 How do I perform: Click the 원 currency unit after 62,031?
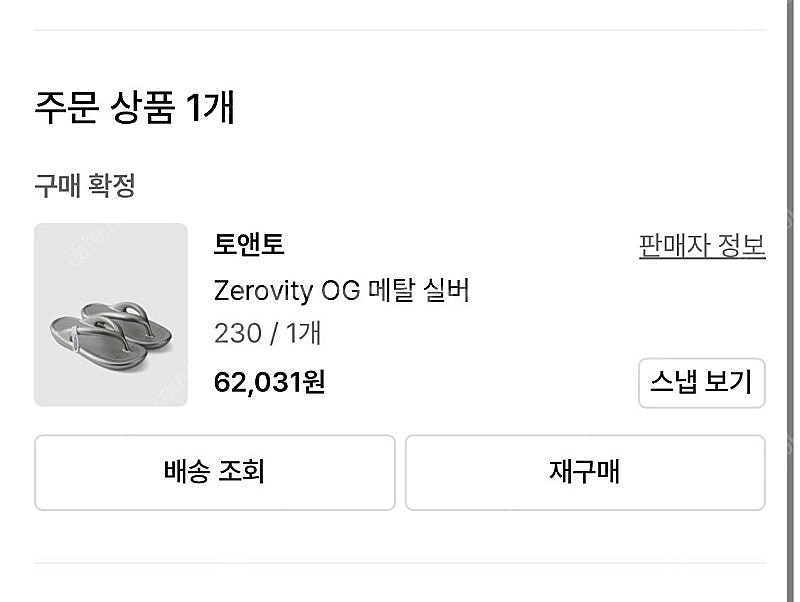(x=314, y=382)
